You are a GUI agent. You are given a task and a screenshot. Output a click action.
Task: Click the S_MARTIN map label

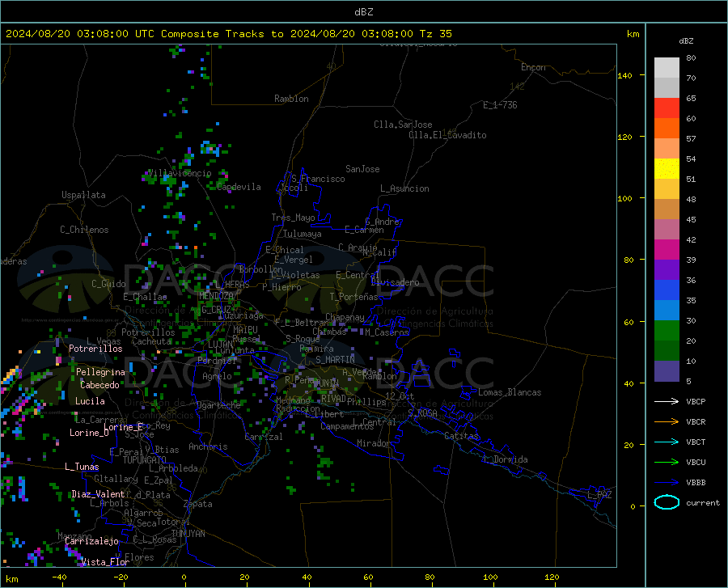coord(335,360)
